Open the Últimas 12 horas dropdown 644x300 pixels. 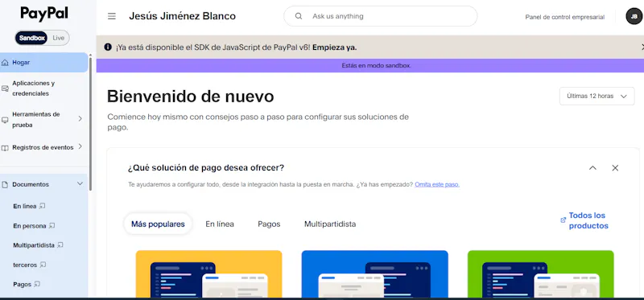[597, 96]
